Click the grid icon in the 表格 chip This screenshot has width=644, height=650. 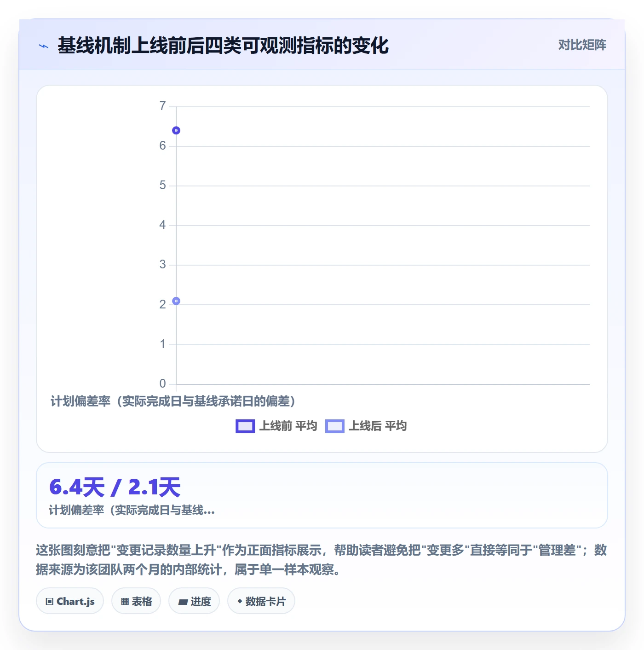pos(125,602)
